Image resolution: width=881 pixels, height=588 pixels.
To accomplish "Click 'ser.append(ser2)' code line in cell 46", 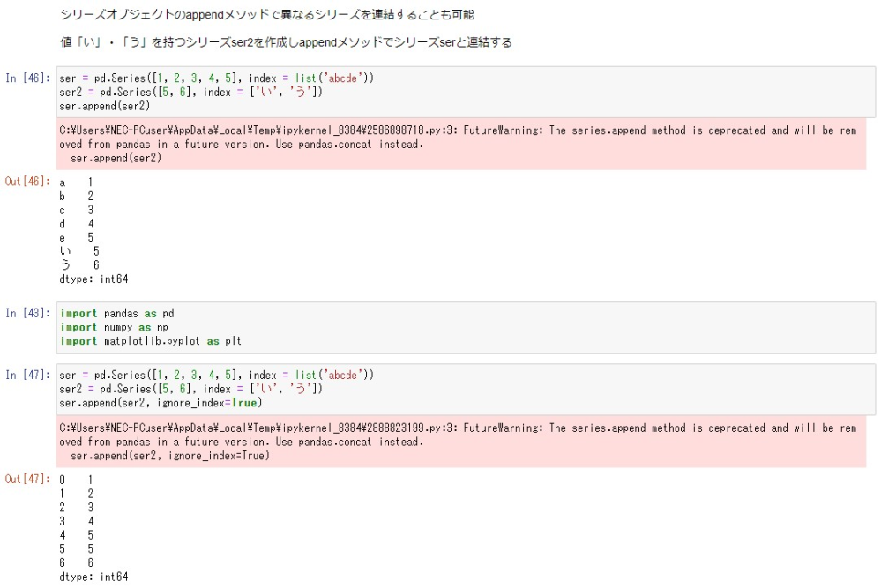I will pyautogui.click(x=105, y=106).
